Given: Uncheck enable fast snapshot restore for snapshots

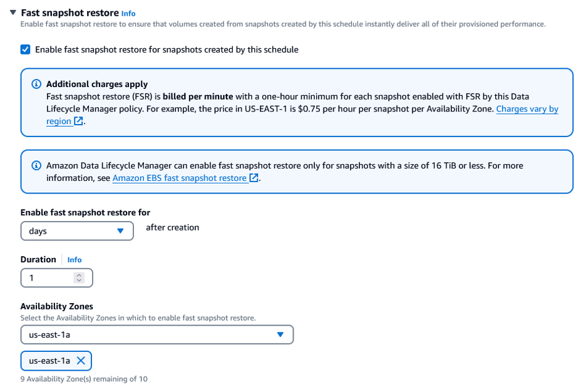Looking at the screenshot, I should pyautogui.click(x=25, y=49).
